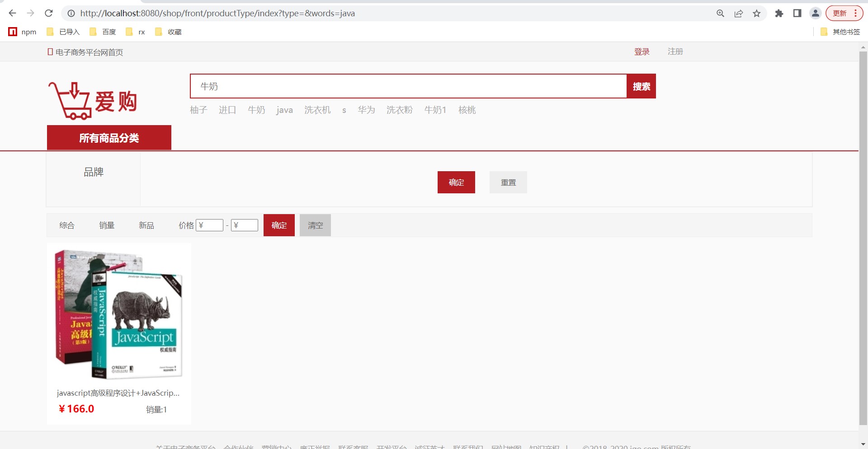Click the red 搜索 search button
Screen dimensions: 868x449
click(x=641, y=86)
